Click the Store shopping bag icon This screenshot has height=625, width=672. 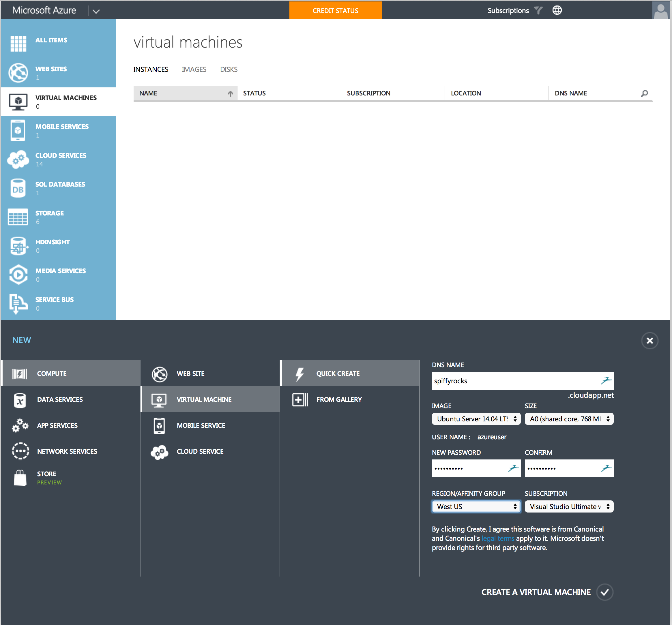click(x=20, y=478)
